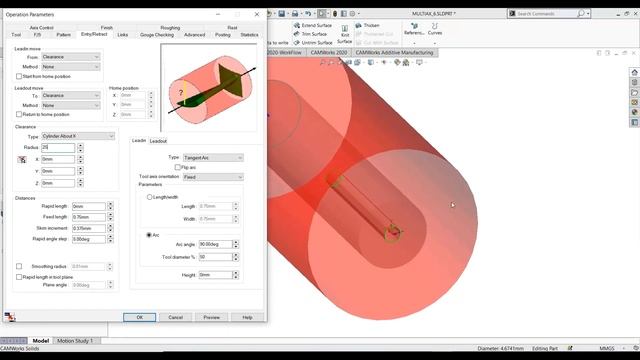Enable the Smoothing radius checkbox

click(x=19, y=266)
